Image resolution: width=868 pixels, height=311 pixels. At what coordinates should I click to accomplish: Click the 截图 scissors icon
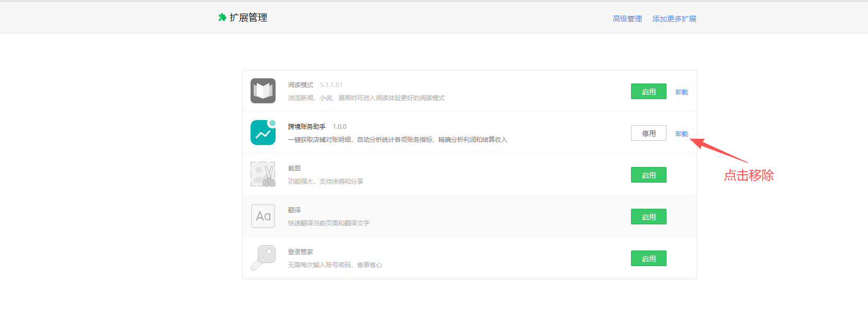click(263, 174)
